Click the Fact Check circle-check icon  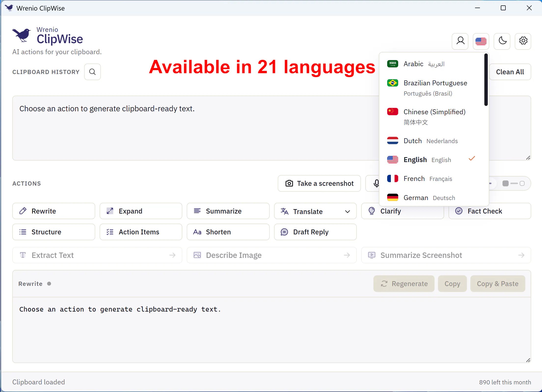pos(459,211)
